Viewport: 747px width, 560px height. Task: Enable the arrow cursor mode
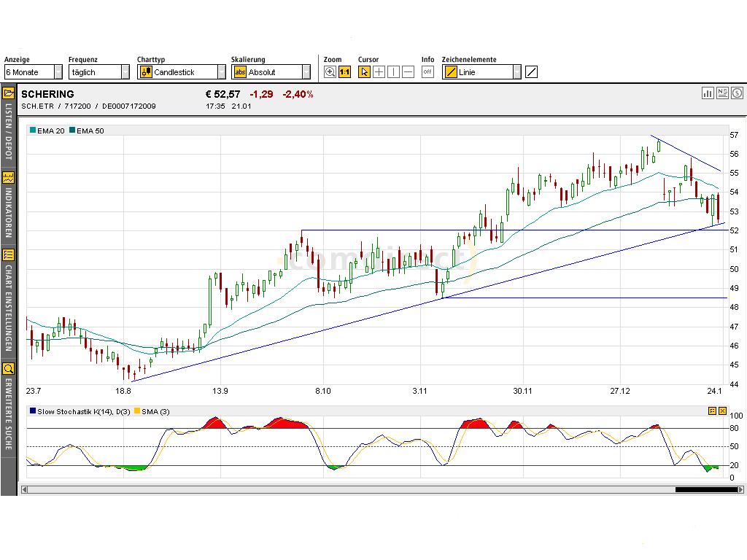pyautogui.click(x=363, y=71)
